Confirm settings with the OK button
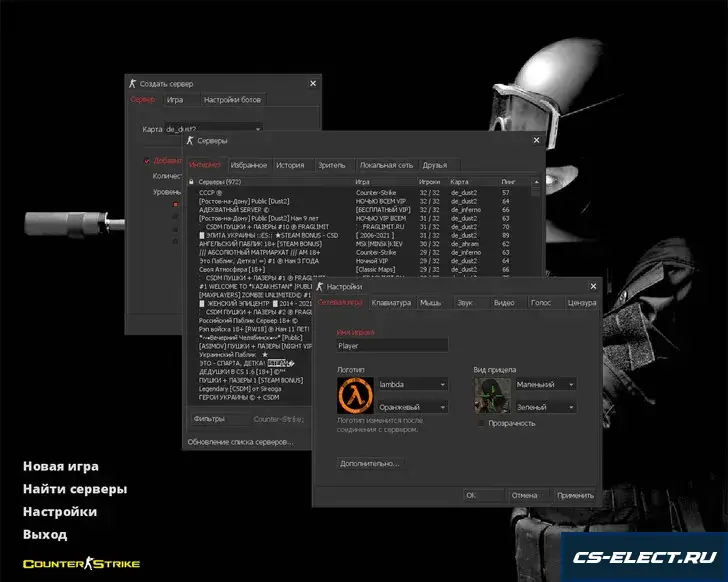Image resolution: width=728 pixels, height=582 pixels. click(483, 495)
